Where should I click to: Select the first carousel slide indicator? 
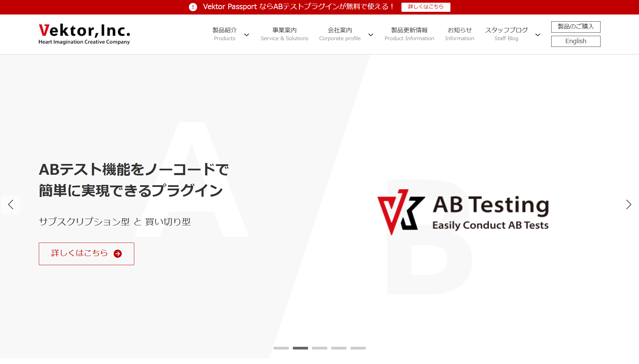coord(281,348)
